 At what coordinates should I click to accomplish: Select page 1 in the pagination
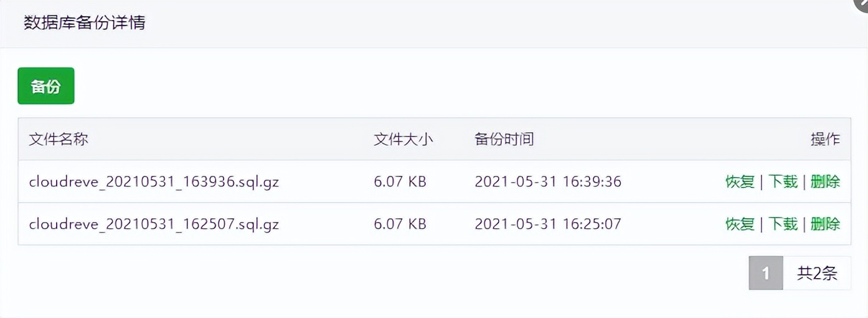pyautogui.click(x=765, y=273)
